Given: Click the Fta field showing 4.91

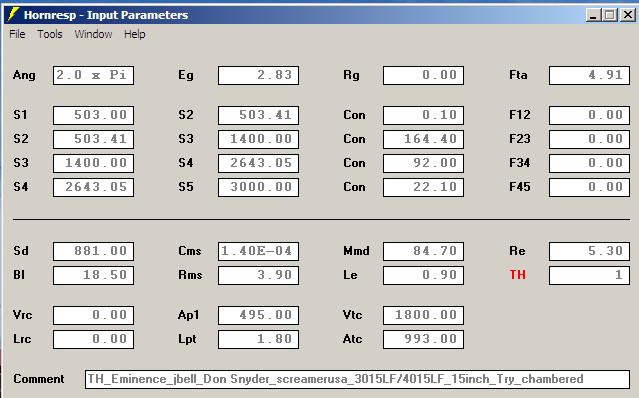Looking at the screenshot, I should click(589, 75).
